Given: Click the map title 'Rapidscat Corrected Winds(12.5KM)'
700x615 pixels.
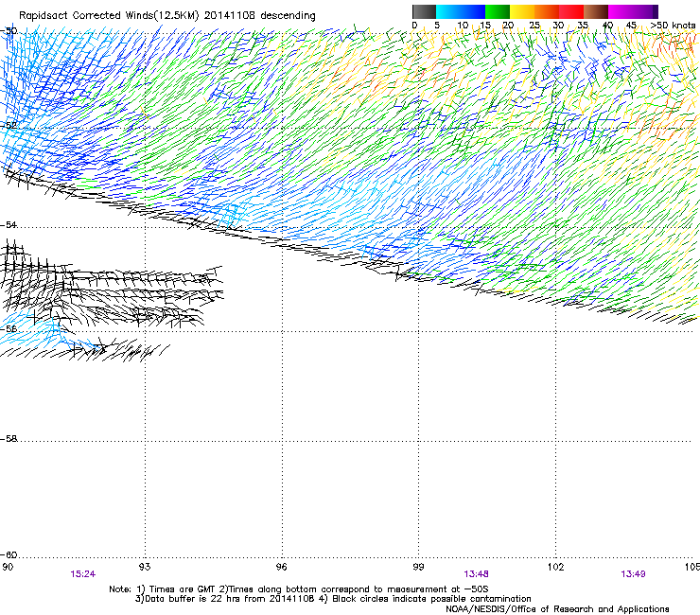Looking at the screenshot, I should pos(109,16).
